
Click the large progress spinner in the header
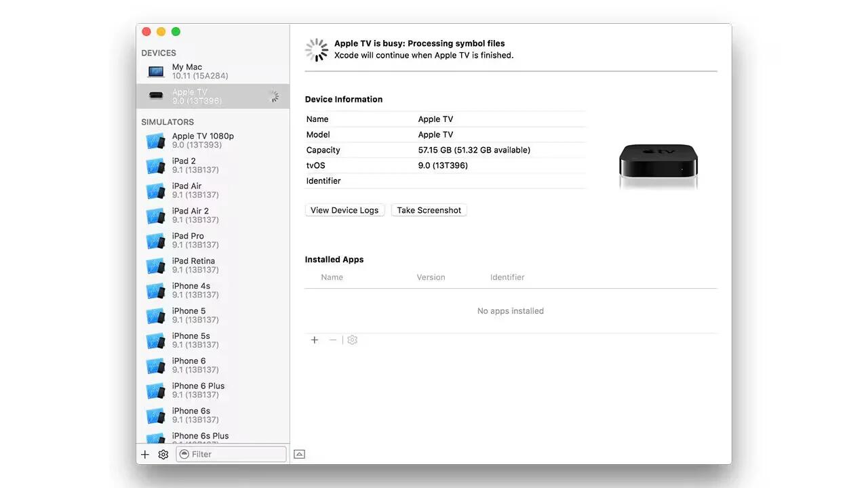tap(317, 49)
